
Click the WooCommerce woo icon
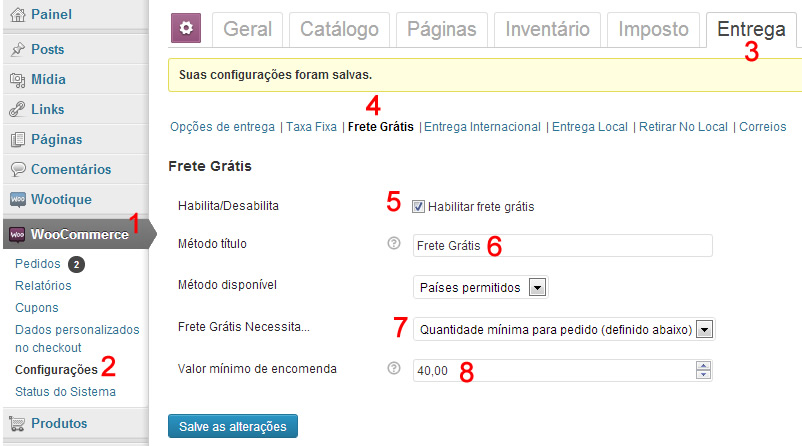[x=18, y=234]
